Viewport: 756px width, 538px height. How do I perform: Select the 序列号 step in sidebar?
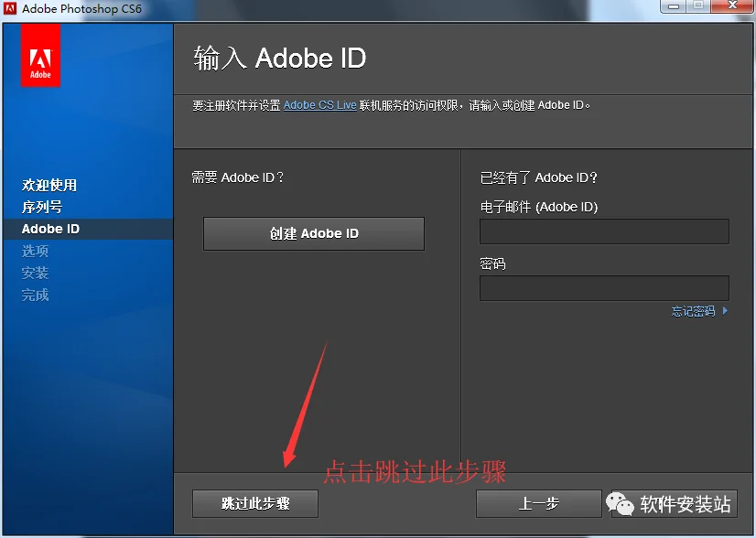click(42, 208)
